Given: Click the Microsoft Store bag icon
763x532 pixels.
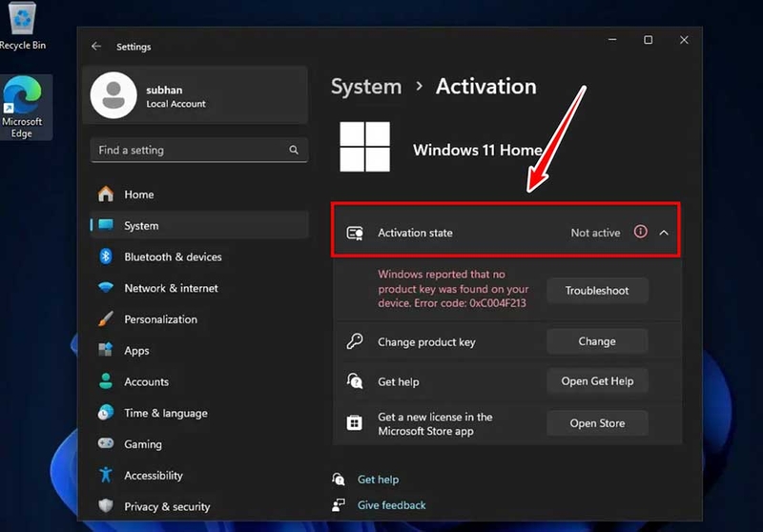Looking at the screenshot, I should [x=354, y=423].
